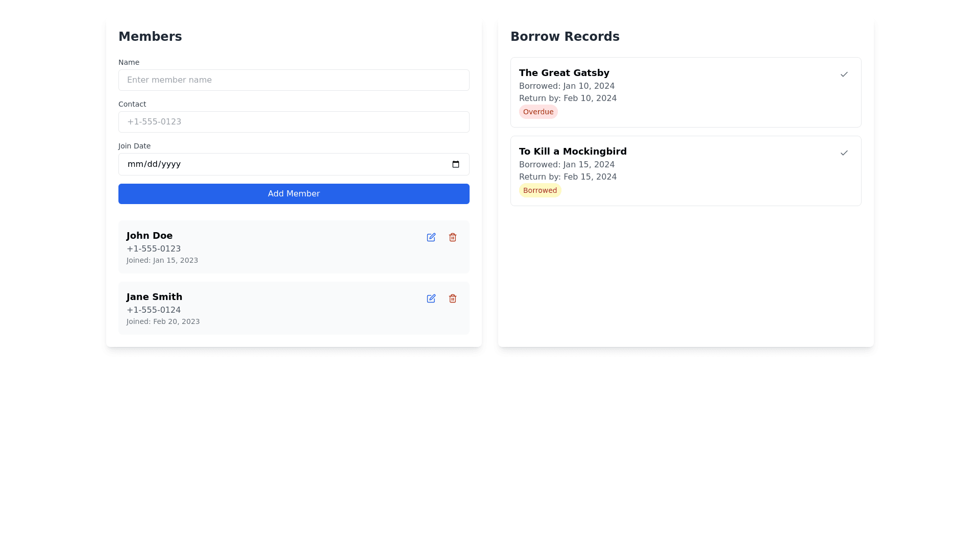Viewport: 980px width, 551px height.
Task: Mark To Kill a Mockingbird returned
Action: pos(844,153)
